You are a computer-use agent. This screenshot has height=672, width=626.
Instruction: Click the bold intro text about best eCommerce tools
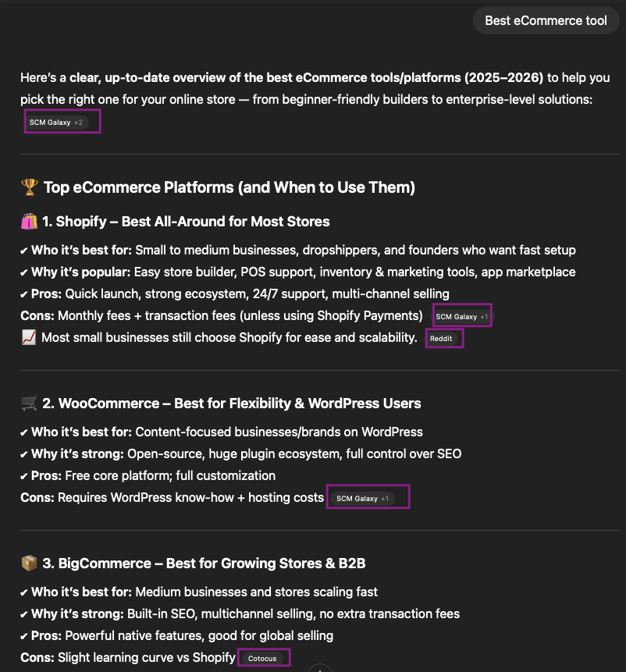307,78
